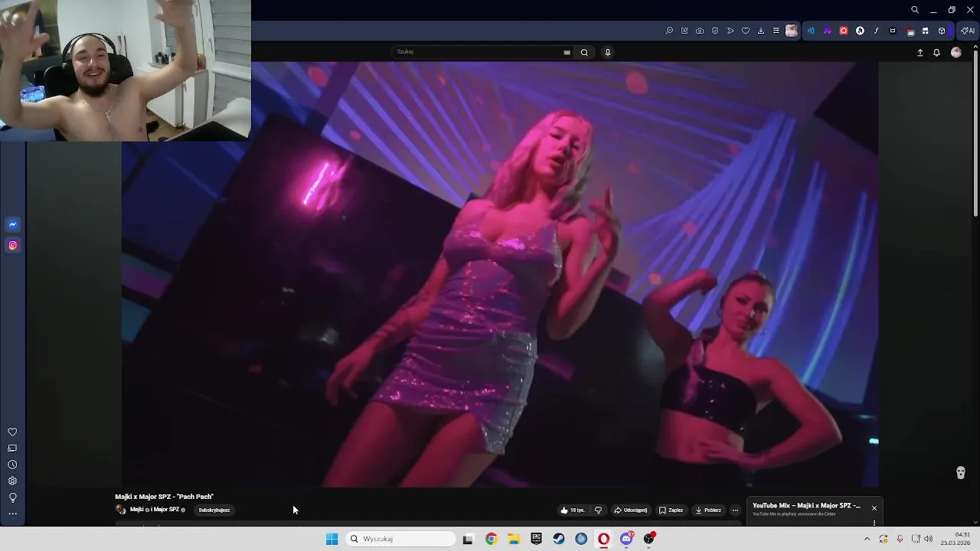Open Easy Setup sliders icon
This screenshot has width=980, height=551.
click(x=776, y=31)
